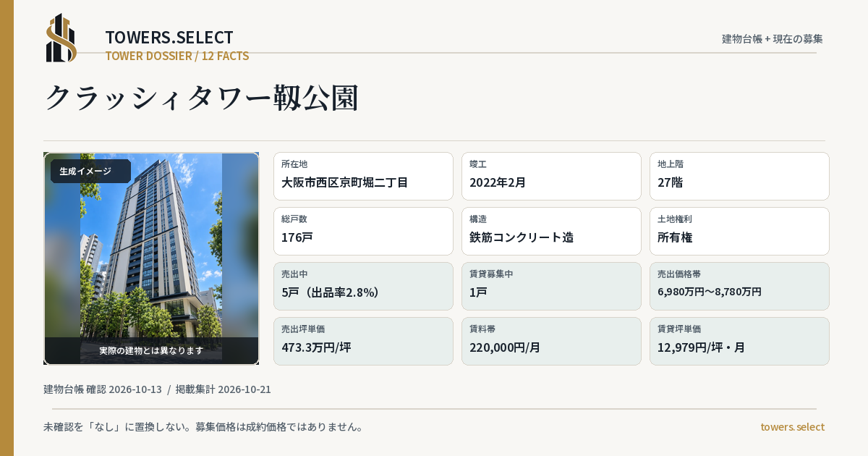Click the 未確認を「なし」に置換しない disclaimer note
The width and height of the screenshot is (868, 456).
pos(203,427)
